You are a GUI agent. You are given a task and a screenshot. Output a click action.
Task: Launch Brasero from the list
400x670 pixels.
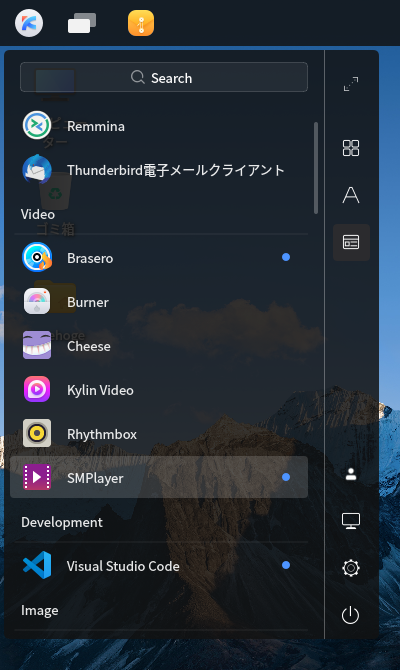pyautogui.click(x=159, y=258)
